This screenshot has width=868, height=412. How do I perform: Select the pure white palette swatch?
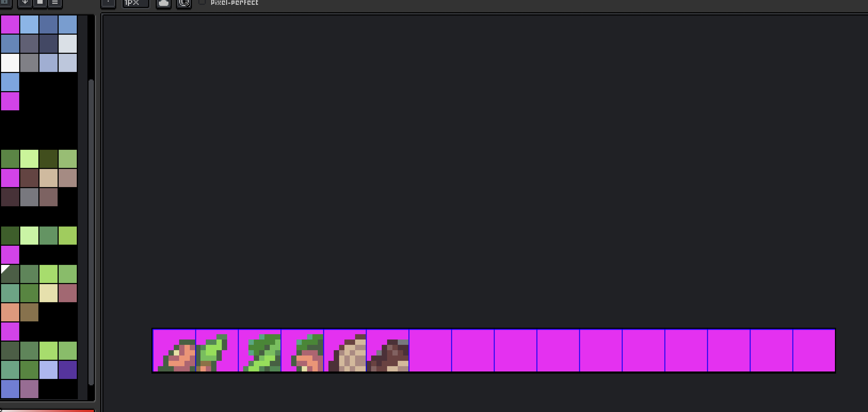(10, 63)
